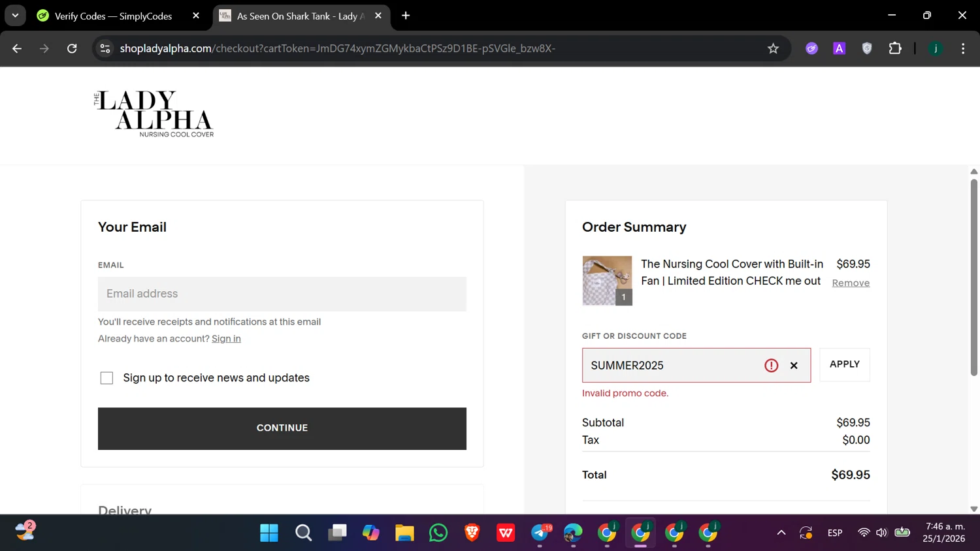Close the Verify Codes tab
The image size is (980, 551).
tap(196, 16)
